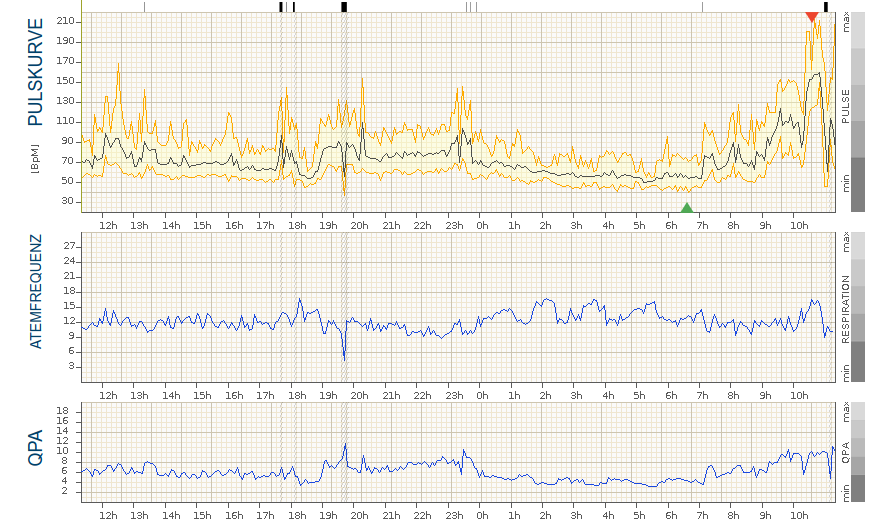
Task: Click the QPA chart title on the left
Action: pos(36,447)
